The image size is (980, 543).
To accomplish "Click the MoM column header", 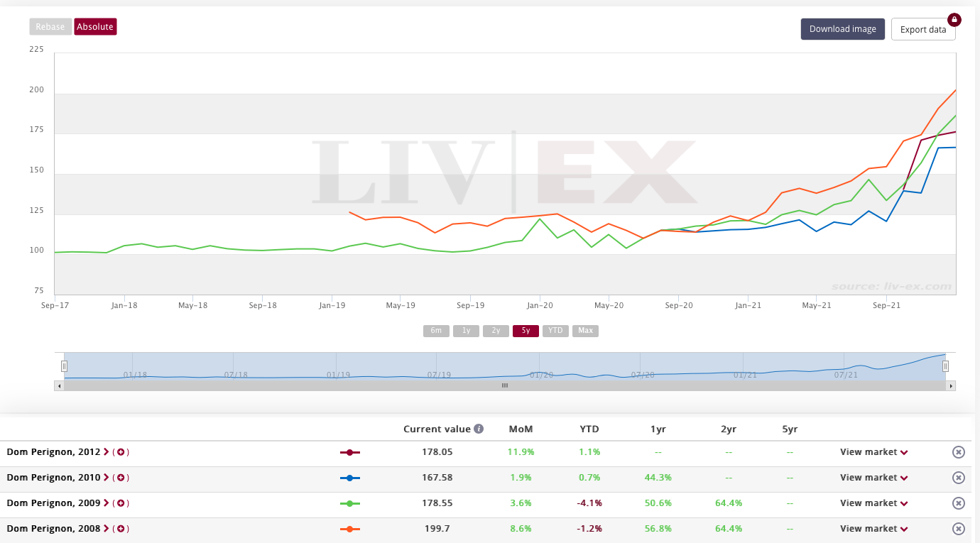I will click(x=521, y=429).
